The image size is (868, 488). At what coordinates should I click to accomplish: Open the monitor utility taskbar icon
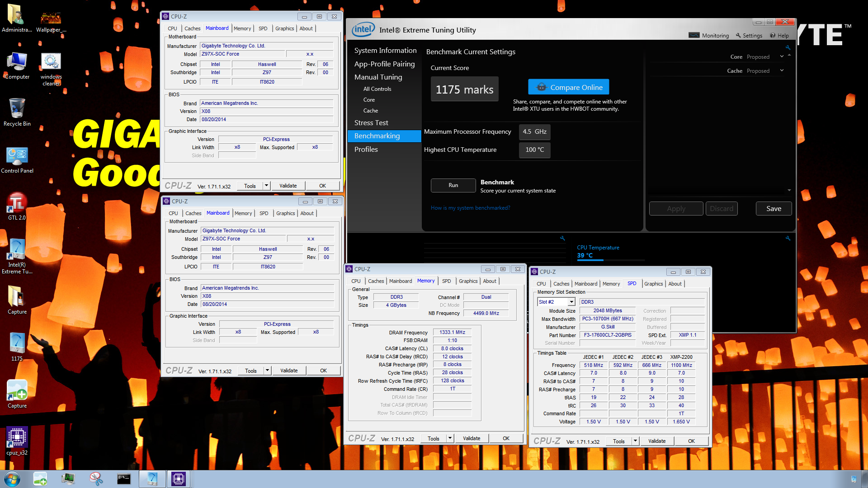68,479
